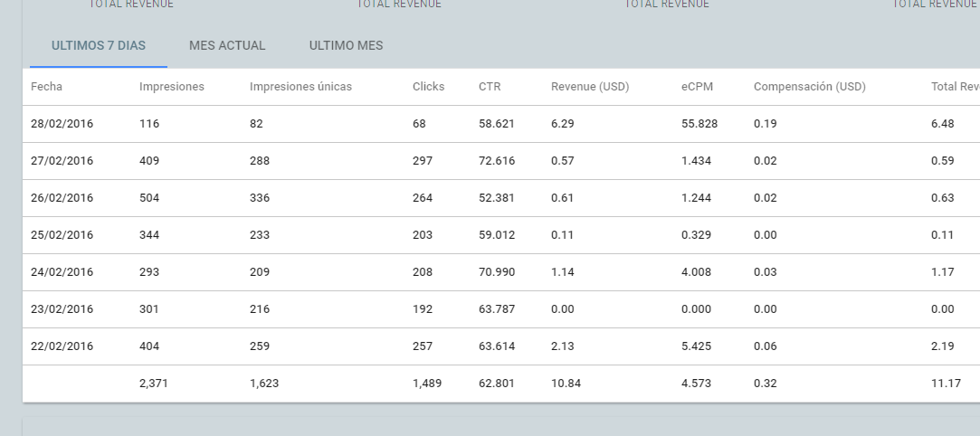This screenshot has height=436, width=980.
Task: Select the 24/02/2016 date cell
Action: (x=62, y=271)
